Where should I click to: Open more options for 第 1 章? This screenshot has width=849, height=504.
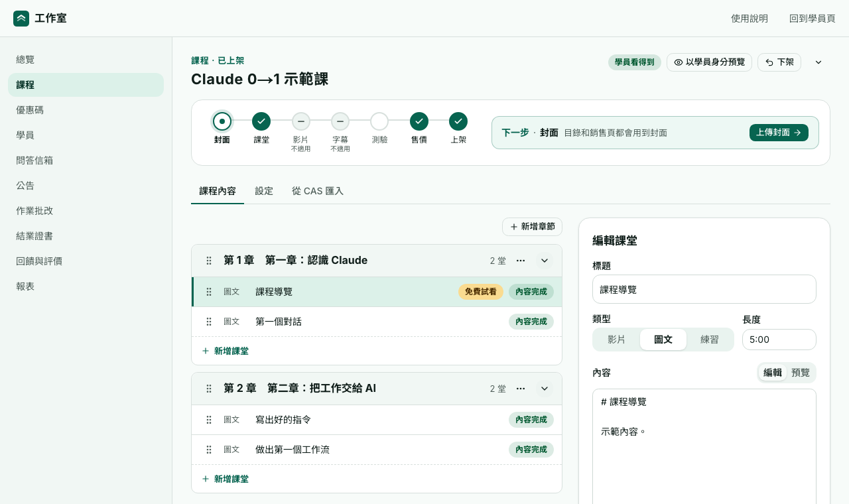point(521,261)
